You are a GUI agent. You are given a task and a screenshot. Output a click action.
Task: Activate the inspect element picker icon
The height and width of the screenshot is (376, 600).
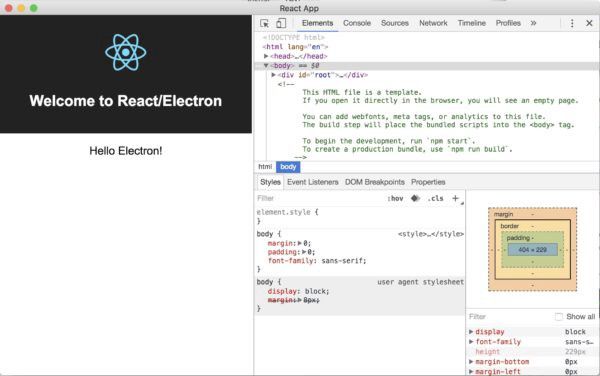(264, 23)
